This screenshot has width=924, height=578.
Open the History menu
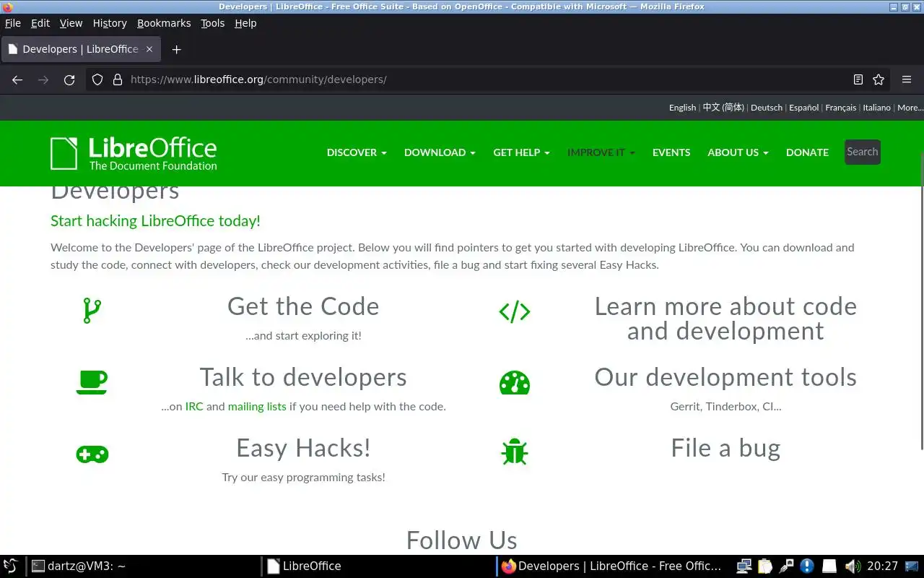(x=110, y=23)
